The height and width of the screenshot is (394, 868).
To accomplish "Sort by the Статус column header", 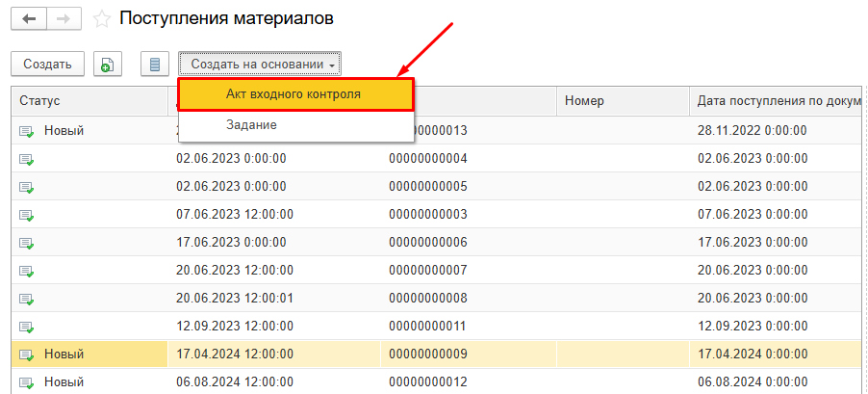I will pyautogui.click(x=39, y=100).
